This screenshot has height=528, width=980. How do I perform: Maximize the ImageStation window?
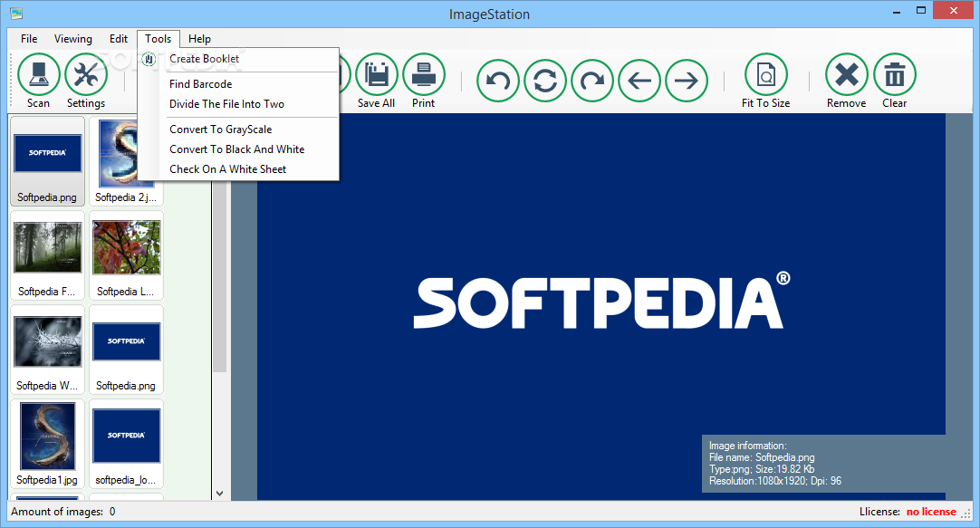(x=921, y=11)
